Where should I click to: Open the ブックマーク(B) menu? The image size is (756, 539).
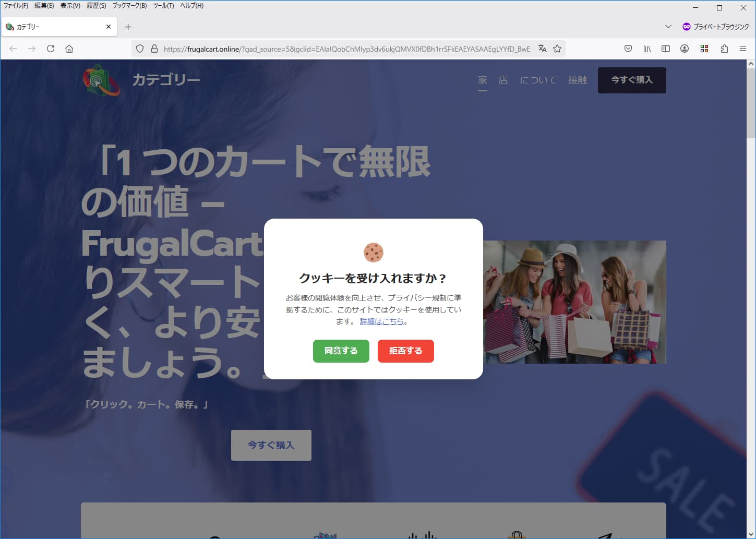pyautogui.click(x=129, y=6)
